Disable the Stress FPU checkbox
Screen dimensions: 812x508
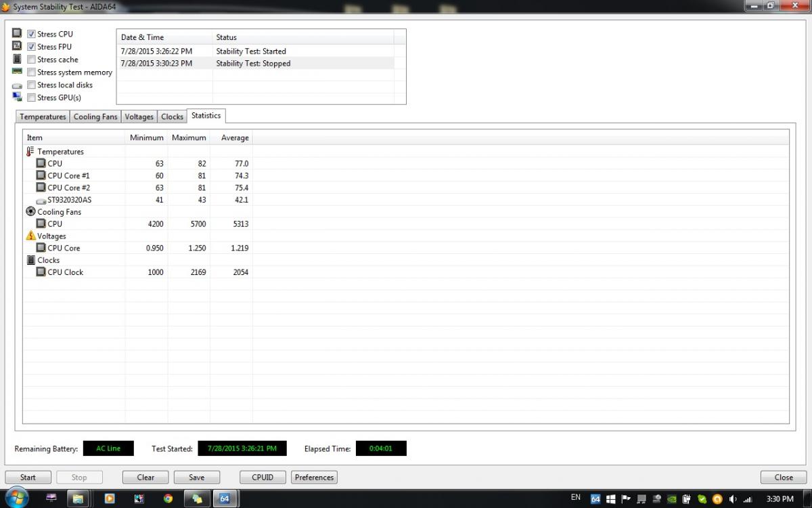tap(31, 47)
